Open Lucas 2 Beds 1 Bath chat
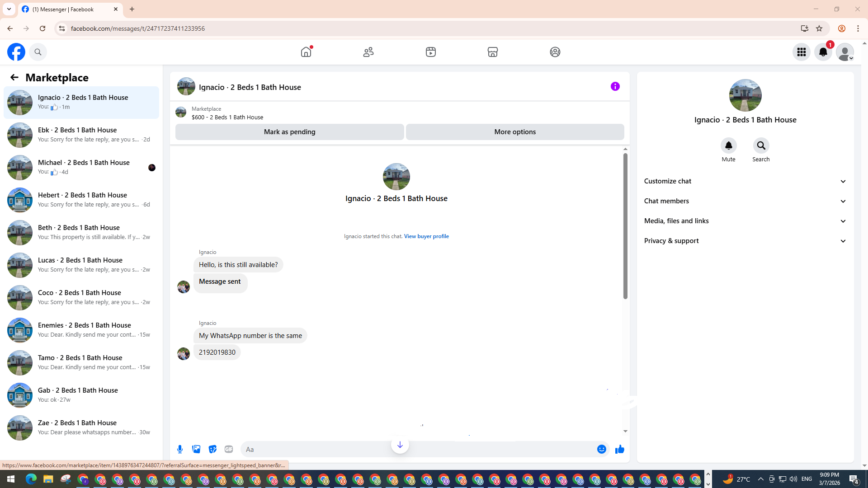This screenshot has height=488, width=868. (x=81, y=265)
